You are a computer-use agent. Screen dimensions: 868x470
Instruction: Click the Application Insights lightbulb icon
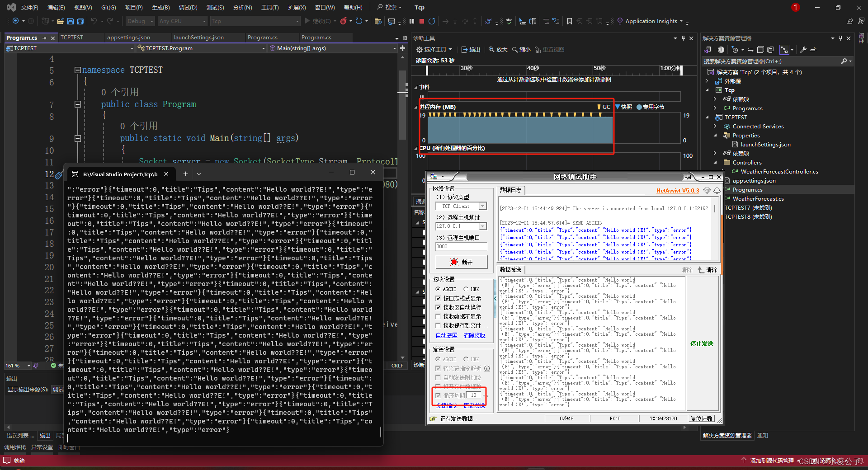pyautogui.click(x=620, y=21)
